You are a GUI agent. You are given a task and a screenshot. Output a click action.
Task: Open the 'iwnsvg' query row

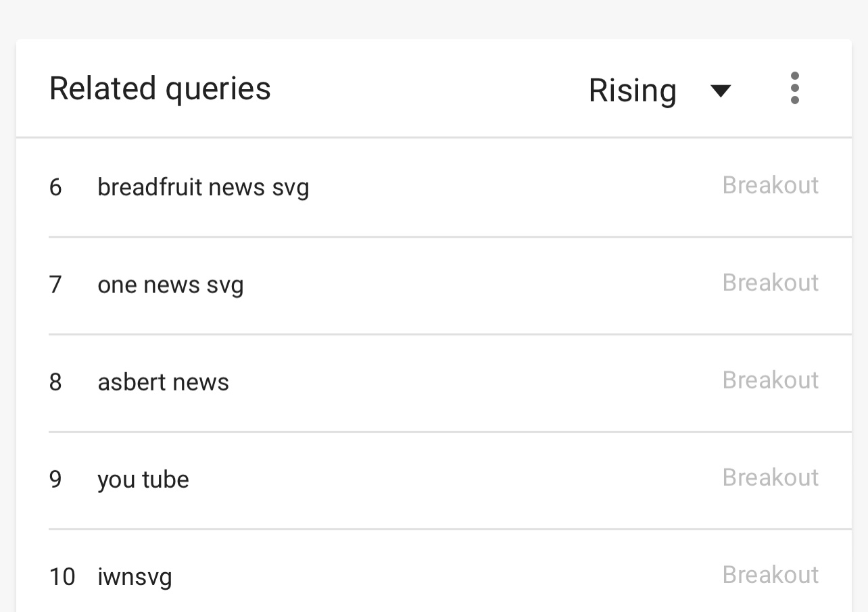pyautogui.click(x=135, y=577)
